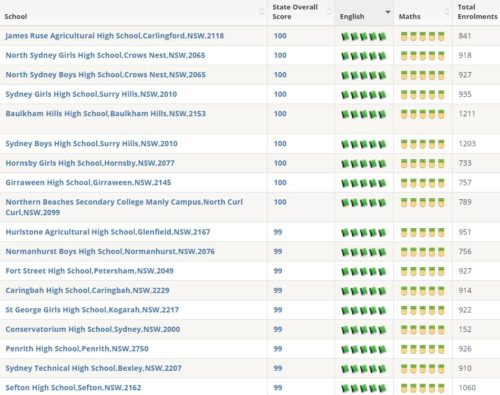Click English book rating for St George Girls
This screenshot has width=500, height=395.
[364, 311]
